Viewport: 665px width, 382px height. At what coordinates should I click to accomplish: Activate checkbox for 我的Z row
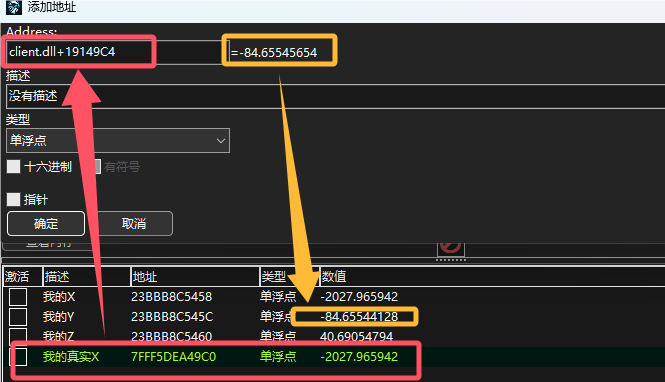18,336
